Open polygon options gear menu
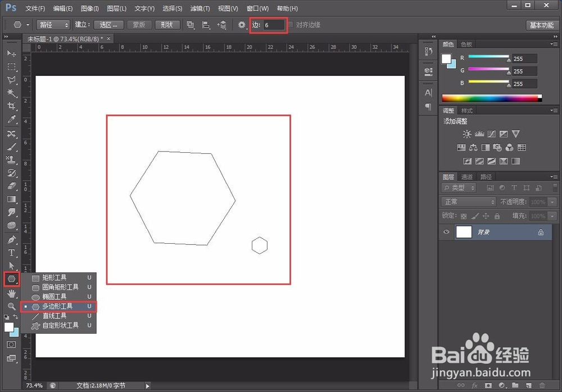562x392 pixels. (x=242, y=25)
